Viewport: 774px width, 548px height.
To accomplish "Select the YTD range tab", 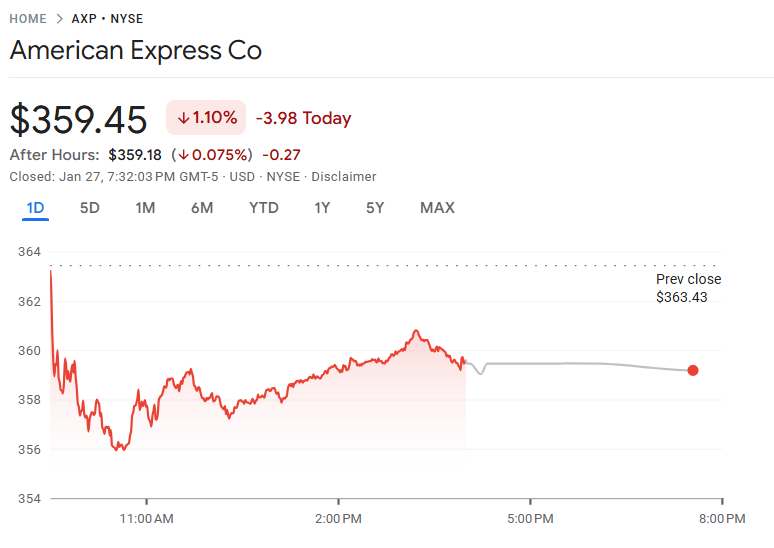I will pos(264,208).
